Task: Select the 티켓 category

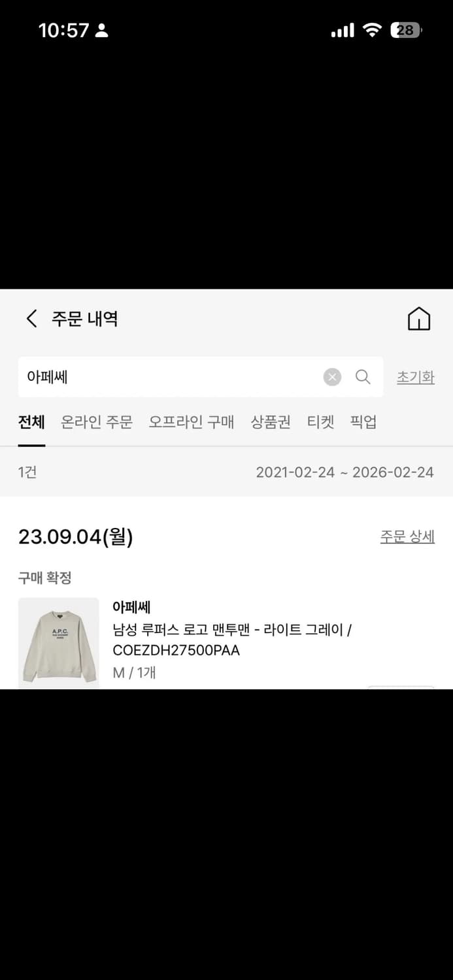Action: click(x=320, y=422)
